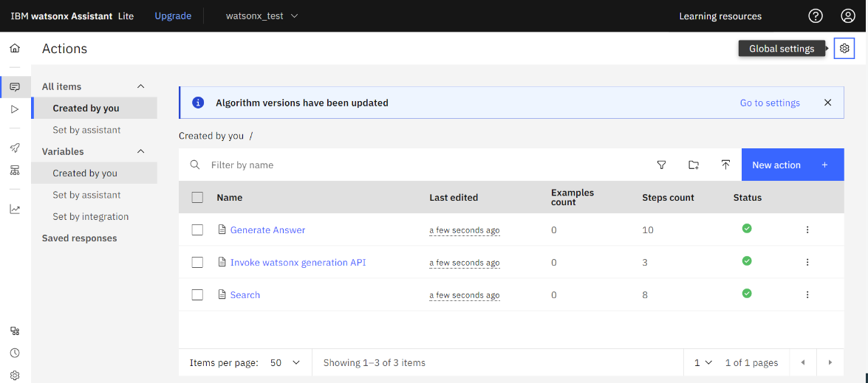This screenshot has width=868, height=383.
Task: Tick the Search action checkbox
Action: (197, 295)
